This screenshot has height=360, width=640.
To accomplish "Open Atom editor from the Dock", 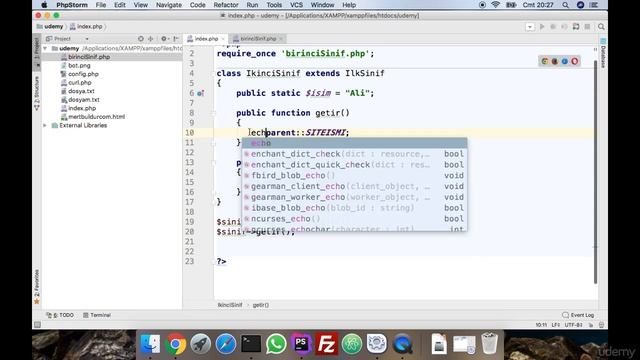I will 352,344.
